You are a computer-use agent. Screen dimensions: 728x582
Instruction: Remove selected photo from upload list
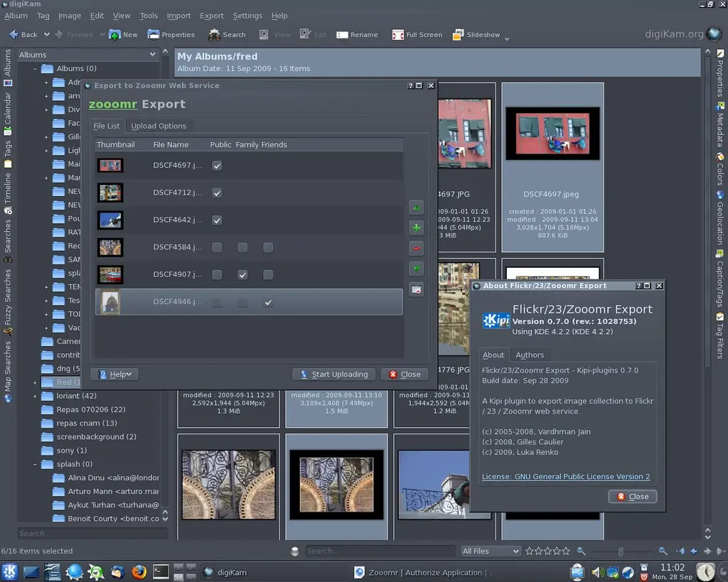coord(416,248)
